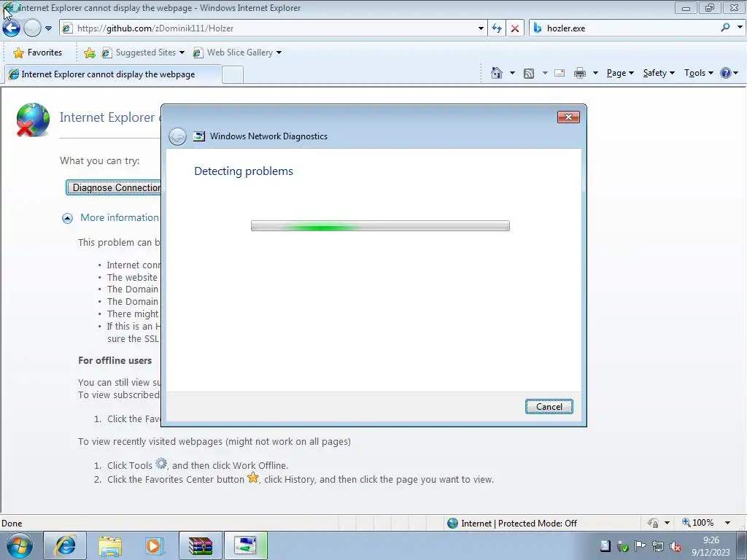
Task: Click the green diagnostics progress bar
Action: (x=380, y=226)
